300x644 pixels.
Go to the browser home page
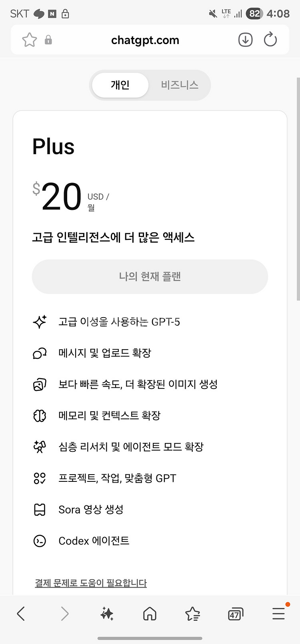point(150,614)
